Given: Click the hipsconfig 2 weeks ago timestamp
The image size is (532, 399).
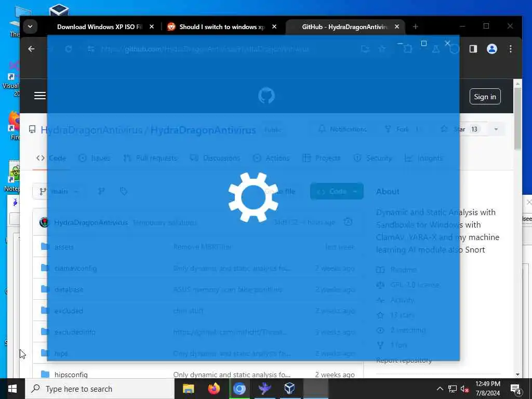Looking at the screenshot, I should point(335,375).
